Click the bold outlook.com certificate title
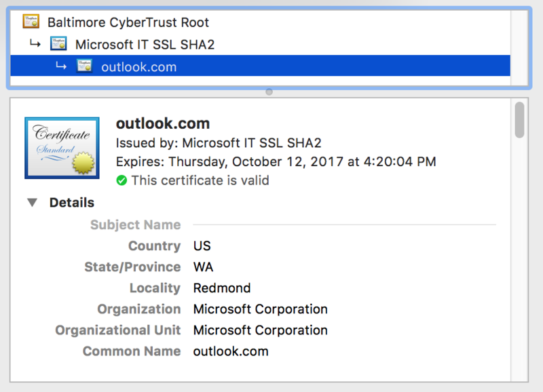This screenshot has width=543, height=392. [163, 123]
